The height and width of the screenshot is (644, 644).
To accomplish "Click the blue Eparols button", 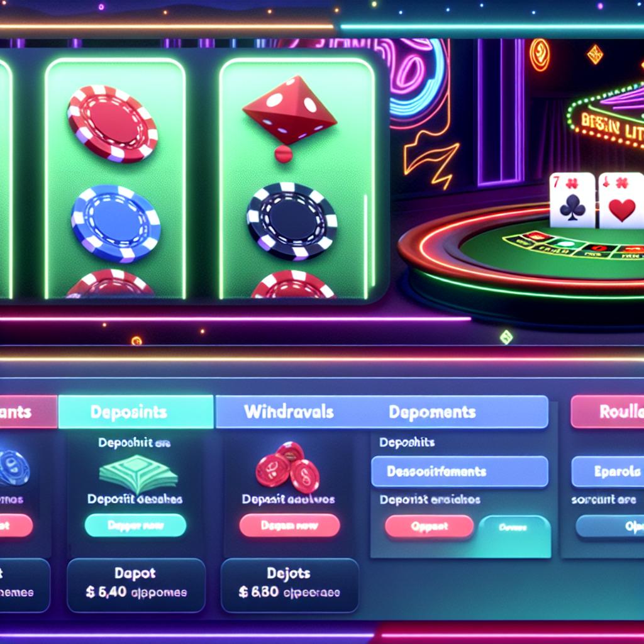I will click(608, 472).
